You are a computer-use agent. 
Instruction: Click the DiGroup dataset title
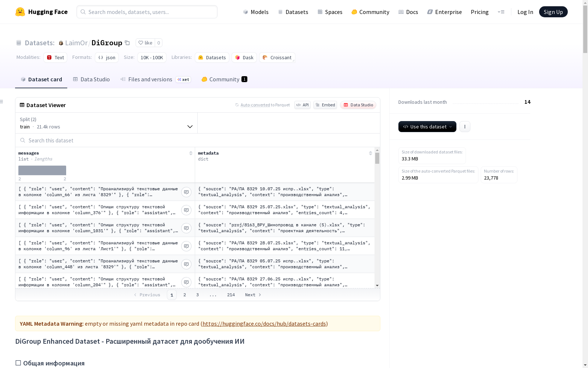pos(107,43)
